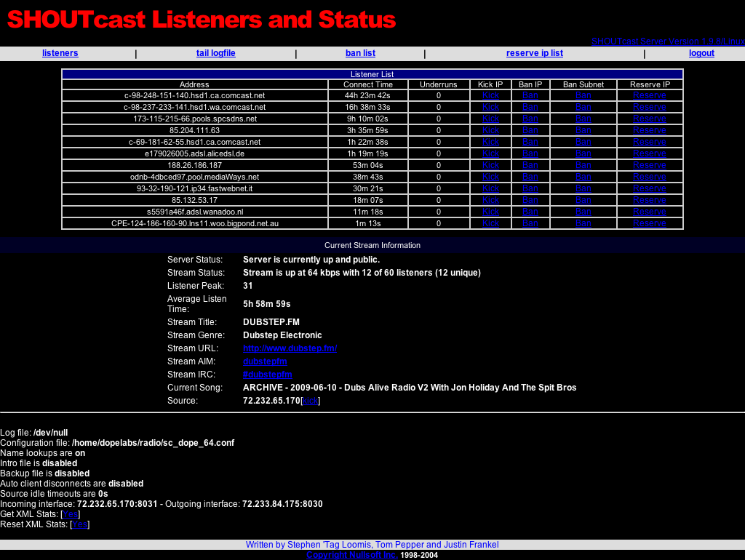Reserve IP for CPE-124-186-160-90 bigpond listener
Screen dimensions: 745x560
pos(650,223)
